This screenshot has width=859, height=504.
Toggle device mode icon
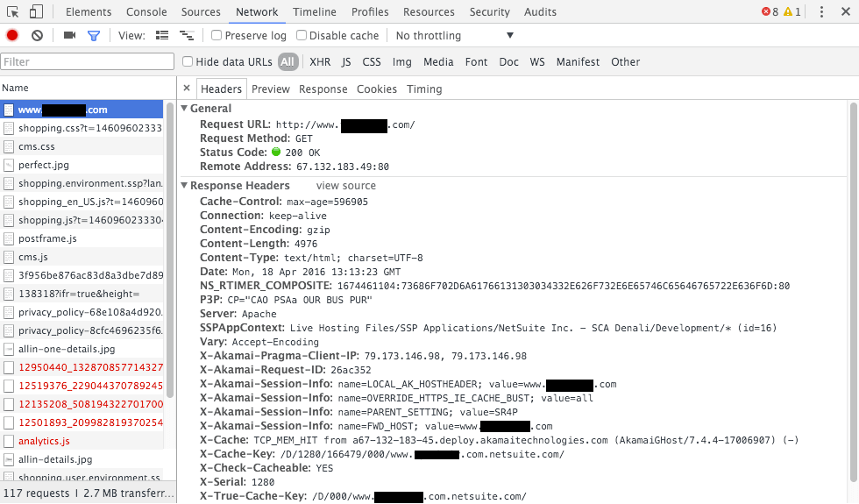click(36, 12)
